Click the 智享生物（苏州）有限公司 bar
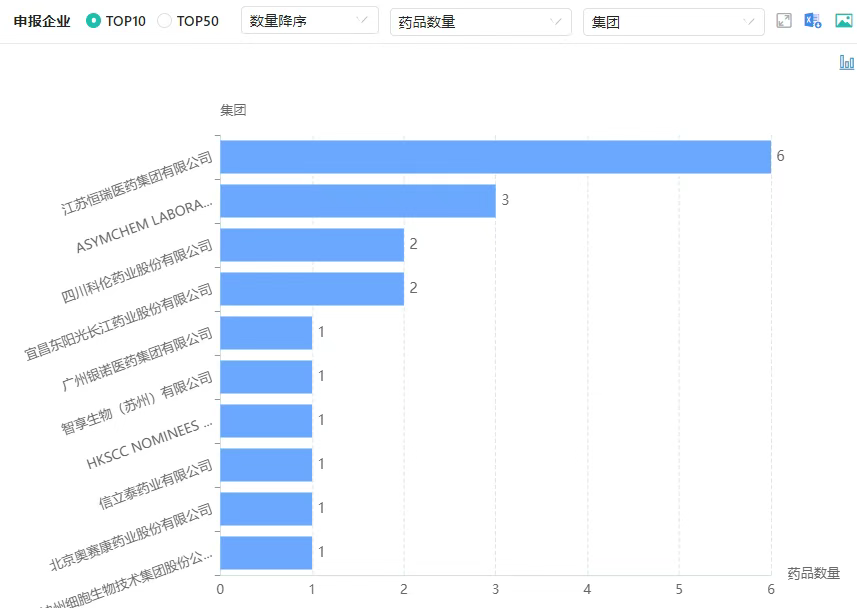Viewport: 857px width, 608px height. tap(266, 377)
